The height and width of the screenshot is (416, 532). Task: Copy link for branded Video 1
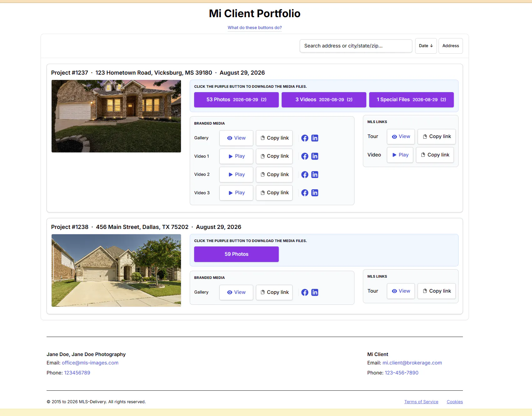(x=274, y=156)
